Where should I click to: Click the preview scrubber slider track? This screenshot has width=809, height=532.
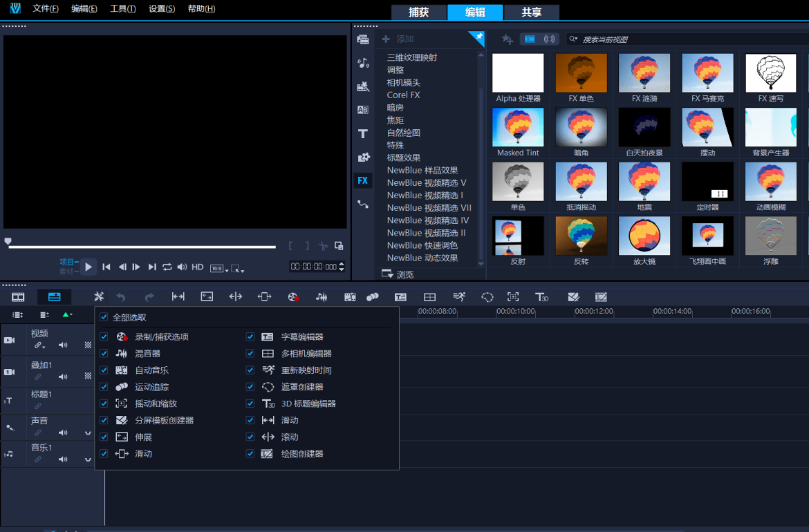pos(142,247)
